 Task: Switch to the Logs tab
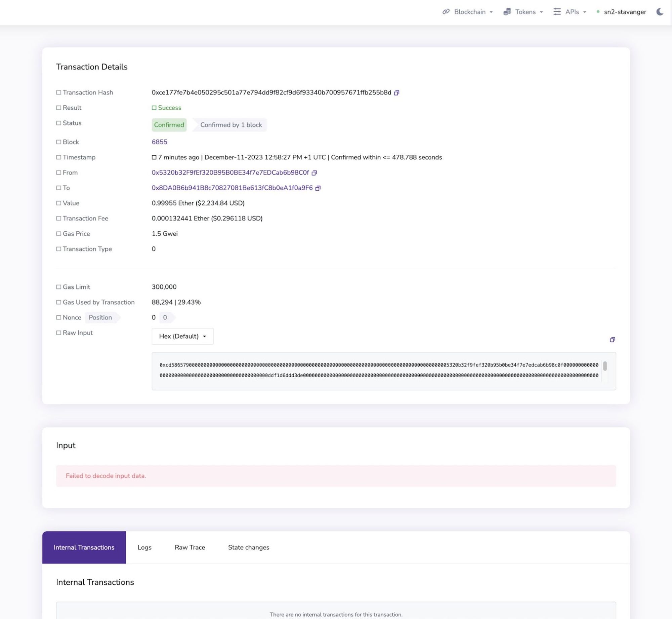pyautogui.click(x=144, y=547)
